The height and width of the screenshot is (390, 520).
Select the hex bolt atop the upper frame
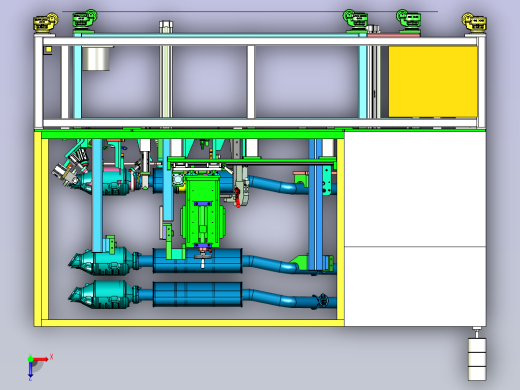click(166, 27)
